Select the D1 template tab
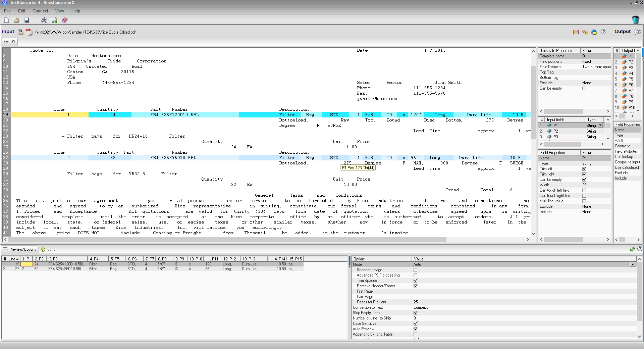The width and height of the screenshot is (644, 349). point(9,42)
